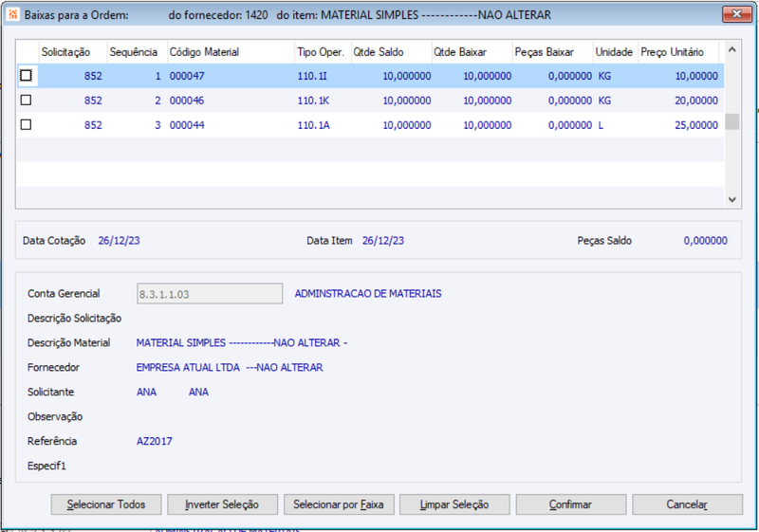Click Limpar Seleção button
Screen dimensions: 759x532
click(x=454, y=504)
